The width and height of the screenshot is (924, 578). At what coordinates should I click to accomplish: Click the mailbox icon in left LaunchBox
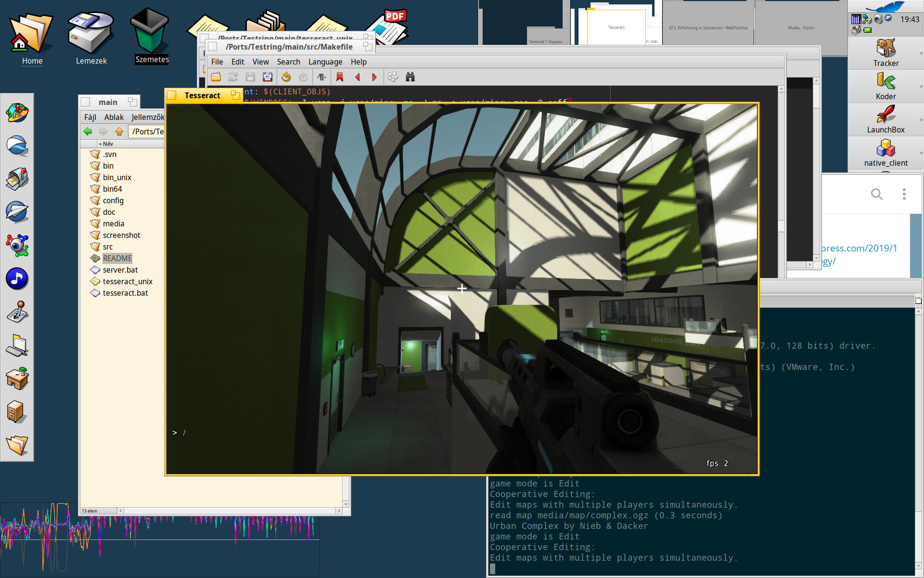pos(17,179)
